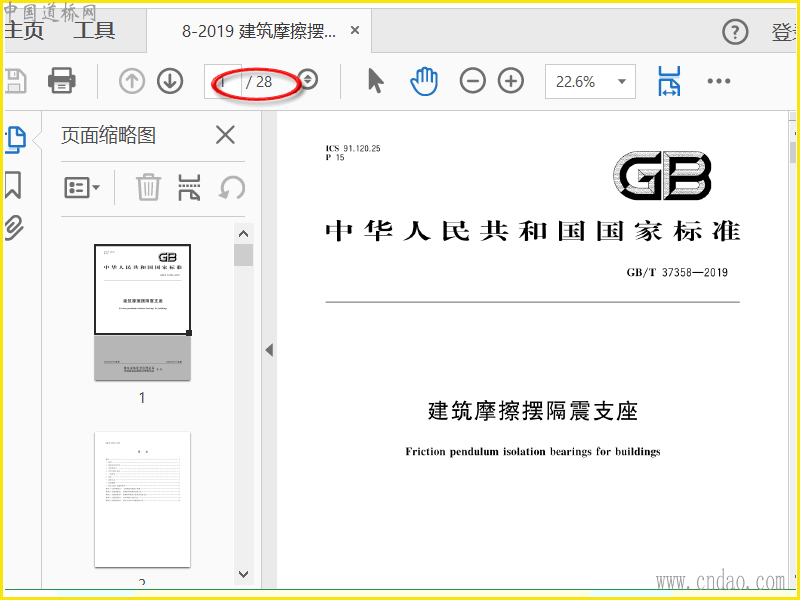Open the 22.6% zoom level dropdown
The height and width of the screenshot is (600, 800).
coord(590,81)
